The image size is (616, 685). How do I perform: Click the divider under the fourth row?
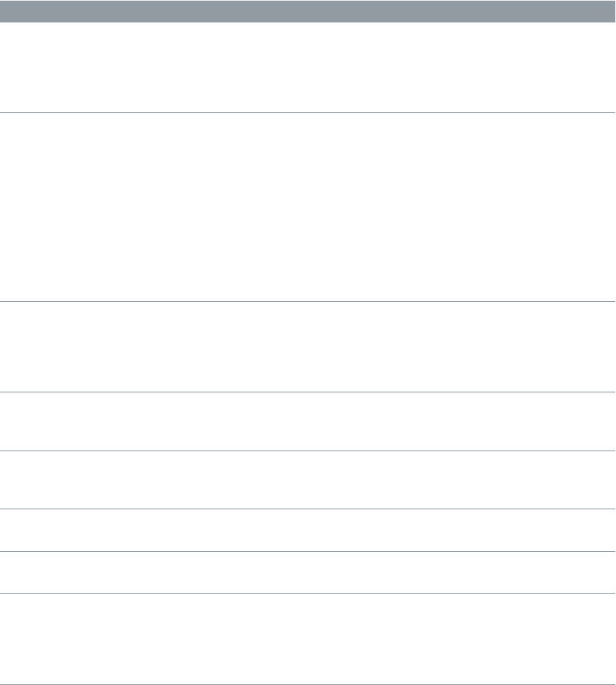pyautogui.click(x=307, y=450)
